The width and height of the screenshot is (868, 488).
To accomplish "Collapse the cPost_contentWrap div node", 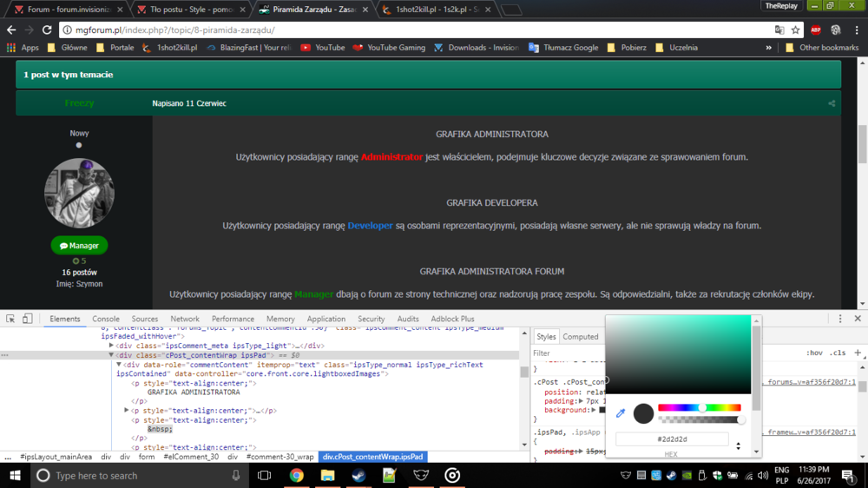I will (x=111, y=355).
